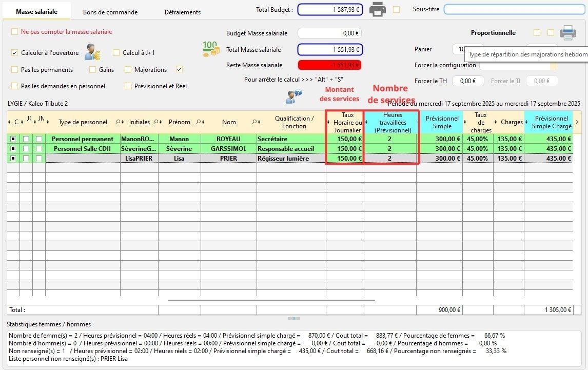The width and height of the screenshot is (588, 370).
Task: Click the stacked coins 100 icon
Action: pyautogui.click(x=210, y=49)
